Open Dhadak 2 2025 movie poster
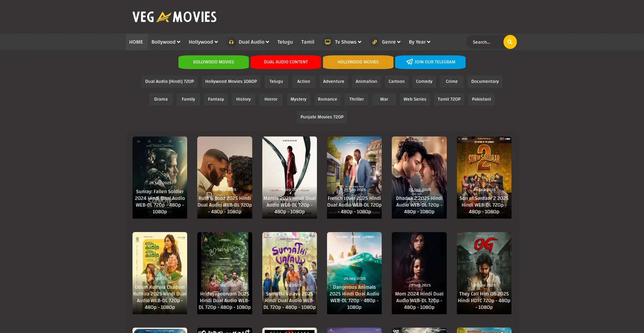Image resolution: width=644 pixels, height=333 pixels. pyautogui.click(x=419, y=177)
